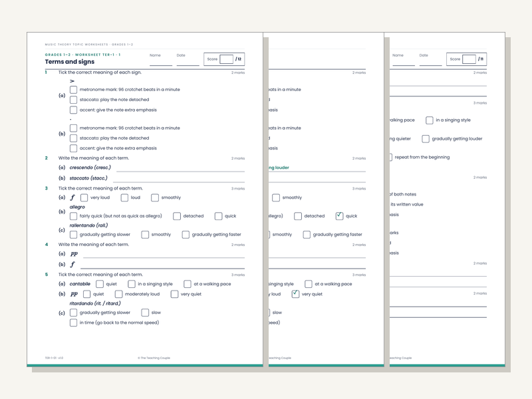Viewport: 532px width, 399px height.
Task: Tick 'detached' for allegro on the front worksheet
Action: (x=177, y=216)
